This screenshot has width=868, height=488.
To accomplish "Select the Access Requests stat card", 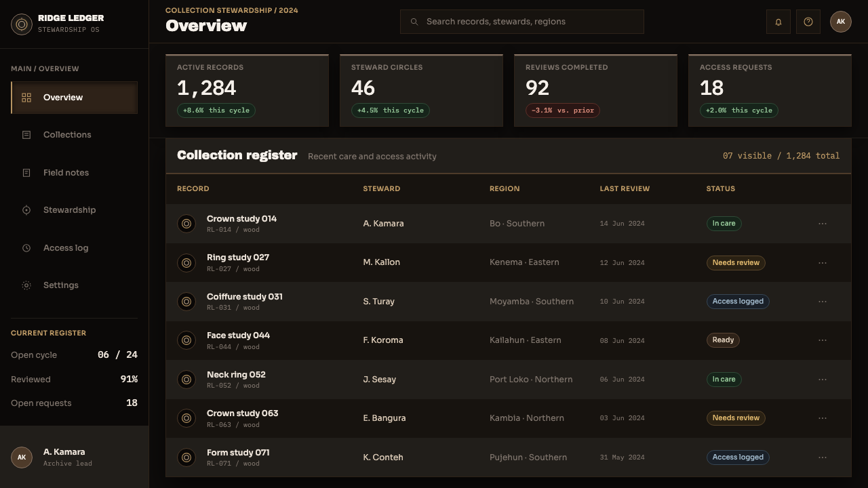I will 770,90.
